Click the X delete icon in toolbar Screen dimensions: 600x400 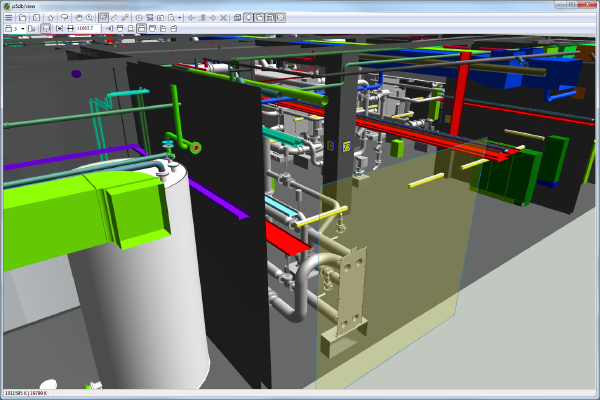click(224, 18)
